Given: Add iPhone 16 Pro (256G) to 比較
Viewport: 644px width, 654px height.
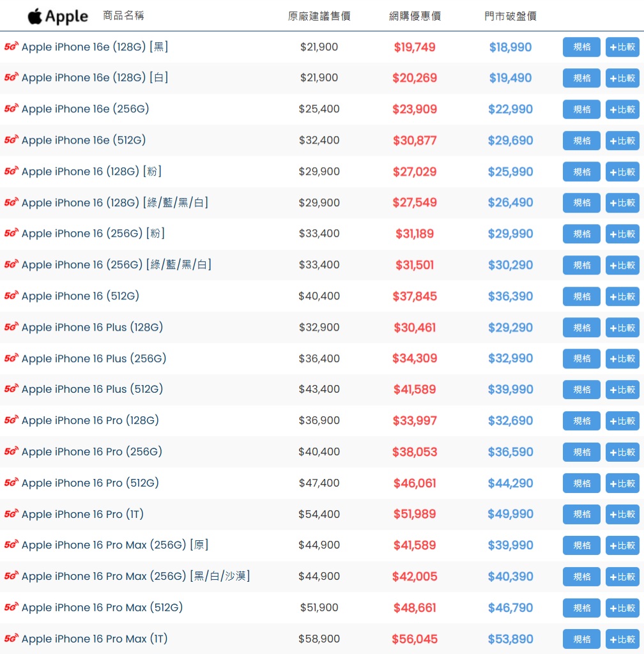Looking at the screenshot, I should [x=622, y=452].
